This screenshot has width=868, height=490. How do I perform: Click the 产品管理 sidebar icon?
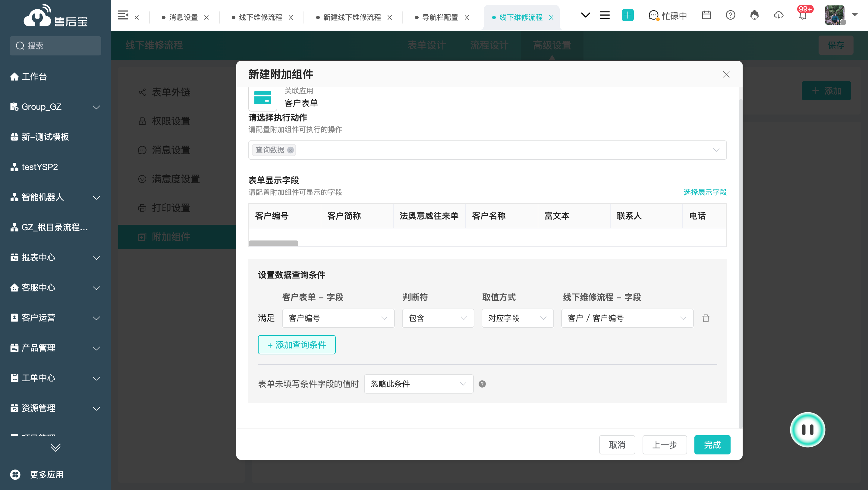pyautogui.click(x=14, y=348)
